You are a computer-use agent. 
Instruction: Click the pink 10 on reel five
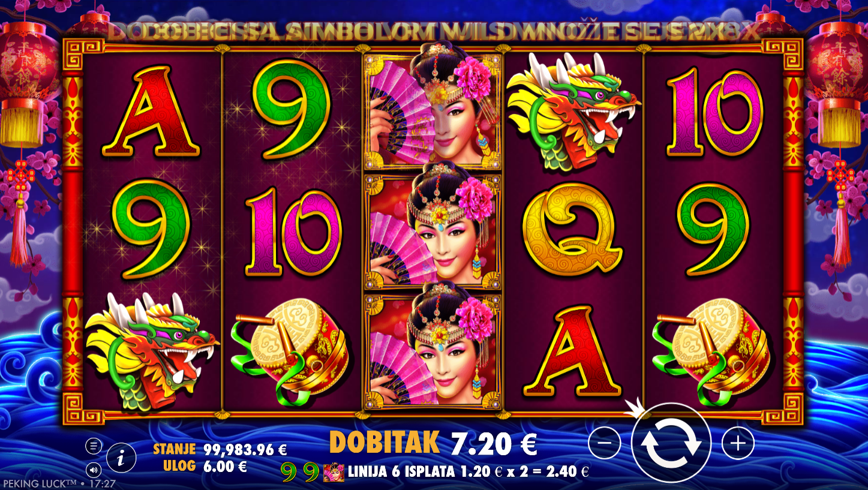714,112
